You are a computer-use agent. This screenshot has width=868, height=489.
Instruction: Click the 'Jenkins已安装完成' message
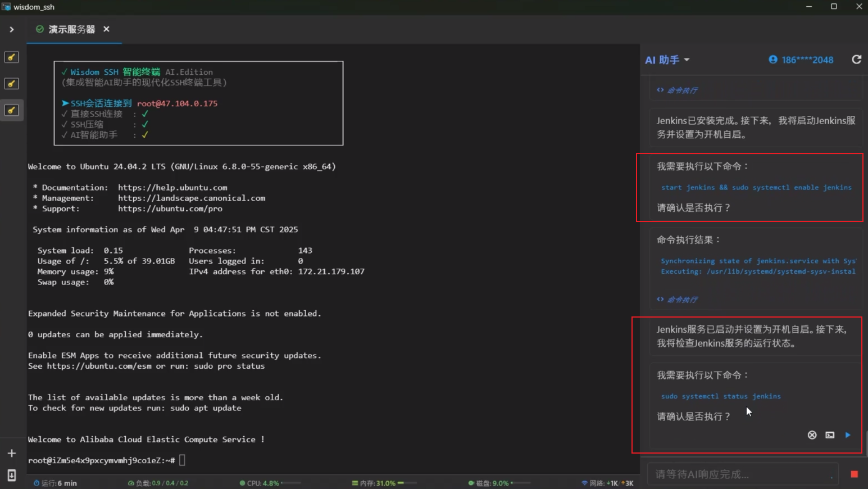tap(756, 128)
